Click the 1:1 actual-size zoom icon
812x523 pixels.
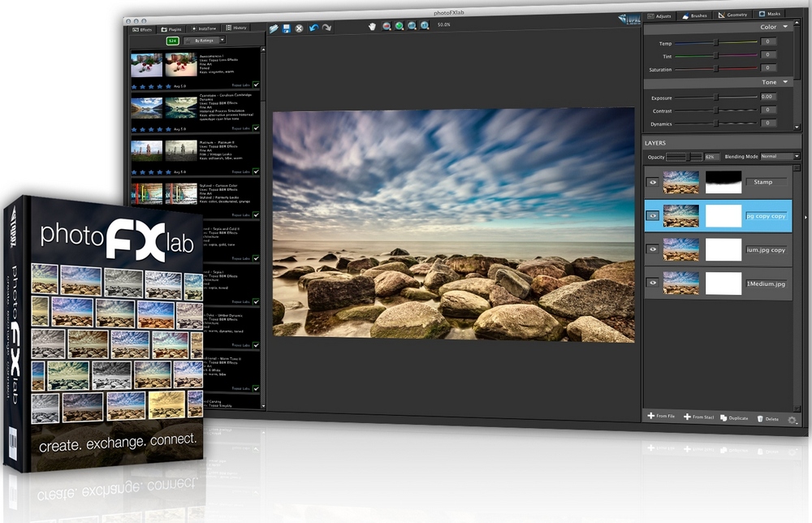tap(425, 25)
